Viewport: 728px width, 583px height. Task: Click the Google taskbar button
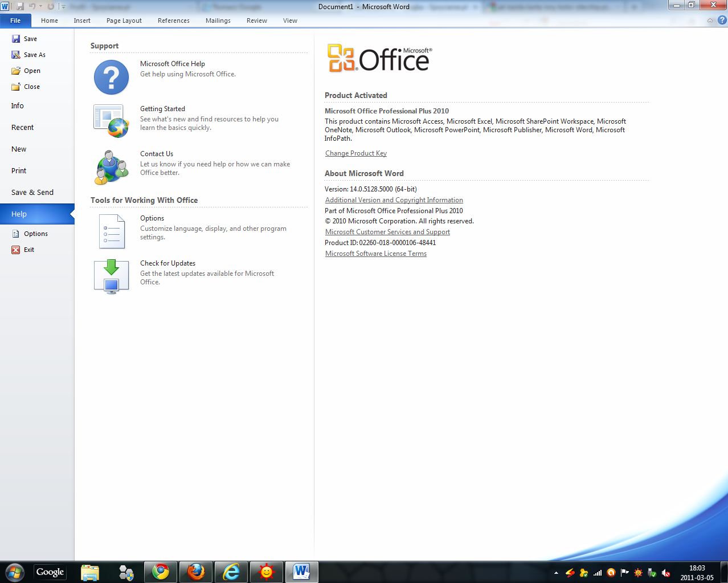(x=50, y=572)
